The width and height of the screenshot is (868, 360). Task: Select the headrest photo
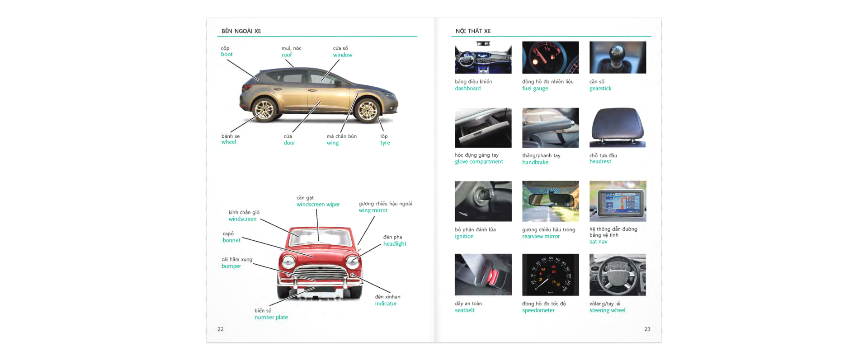tap(618, 127)
